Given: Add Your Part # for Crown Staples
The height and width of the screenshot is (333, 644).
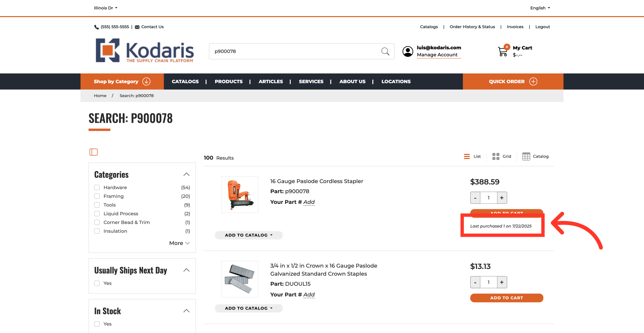Looking at the screenshot, I should tap(309, 295).
